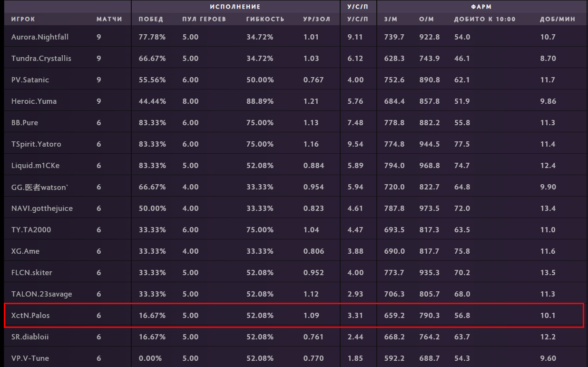Click XctN.Palos З/М value 659.2
This screenshot has height=367, width=588.
click(x=394, y=315)
